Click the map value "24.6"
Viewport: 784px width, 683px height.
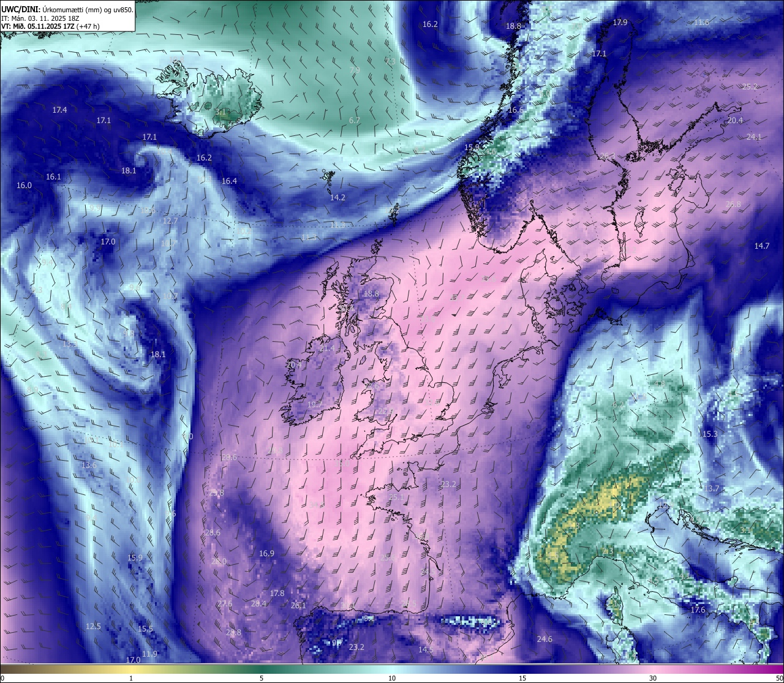pos(545,640)
